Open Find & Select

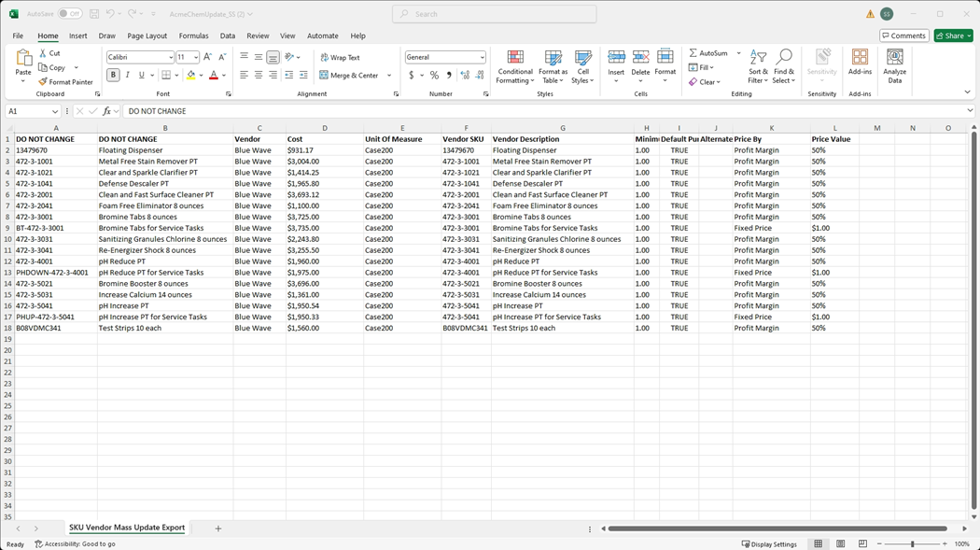pyautogui.click(x=784, y=67)
